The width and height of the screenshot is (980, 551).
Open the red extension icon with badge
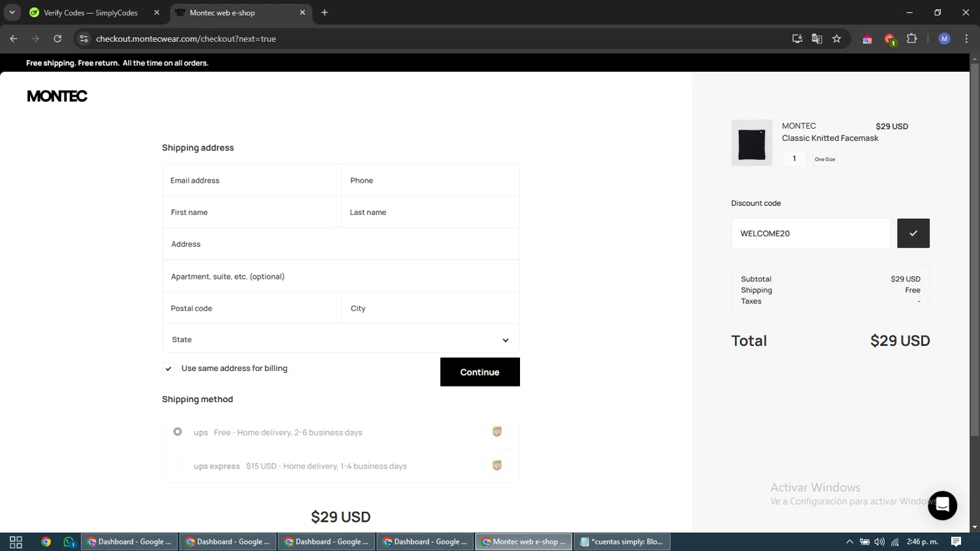tap(890, 40)
